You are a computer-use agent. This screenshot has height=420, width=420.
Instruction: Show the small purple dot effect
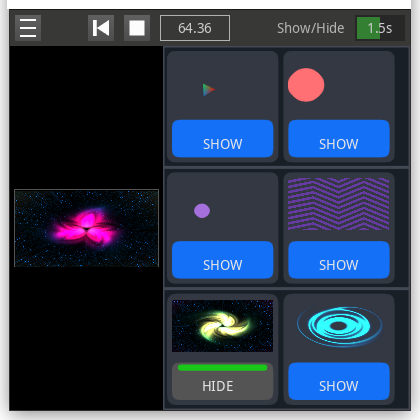coord(223,260)
